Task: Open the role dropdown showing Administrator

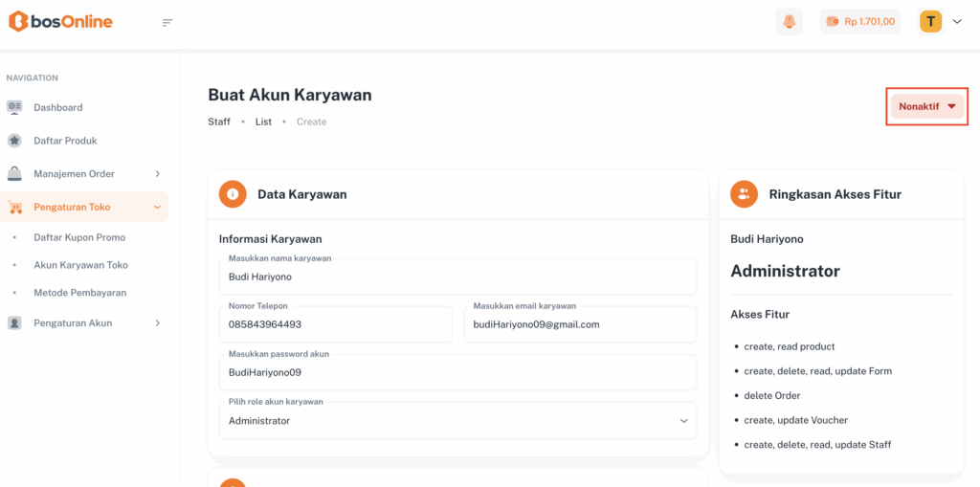Action: pos(457,421)
